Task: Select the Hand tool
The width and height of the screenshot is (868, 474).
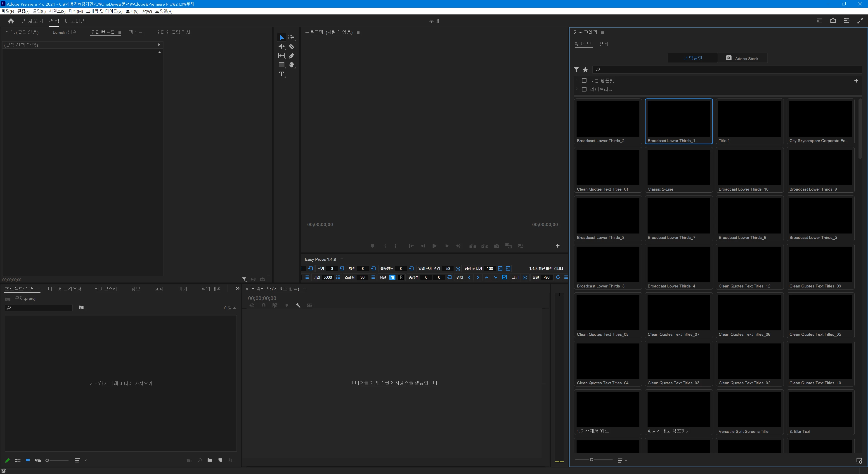Action: (x=291, y=65)
